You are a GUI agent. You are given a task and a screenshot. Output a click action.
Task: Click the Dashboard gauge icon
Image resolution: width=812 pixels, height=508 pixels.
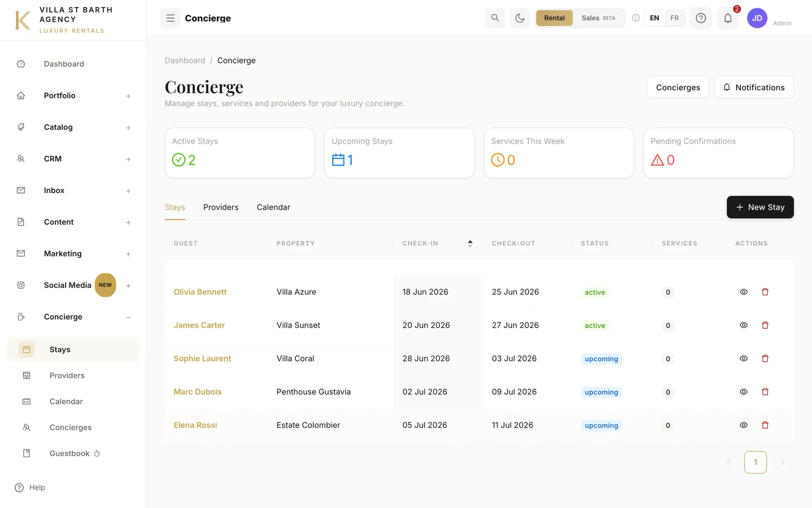(21, 64)
